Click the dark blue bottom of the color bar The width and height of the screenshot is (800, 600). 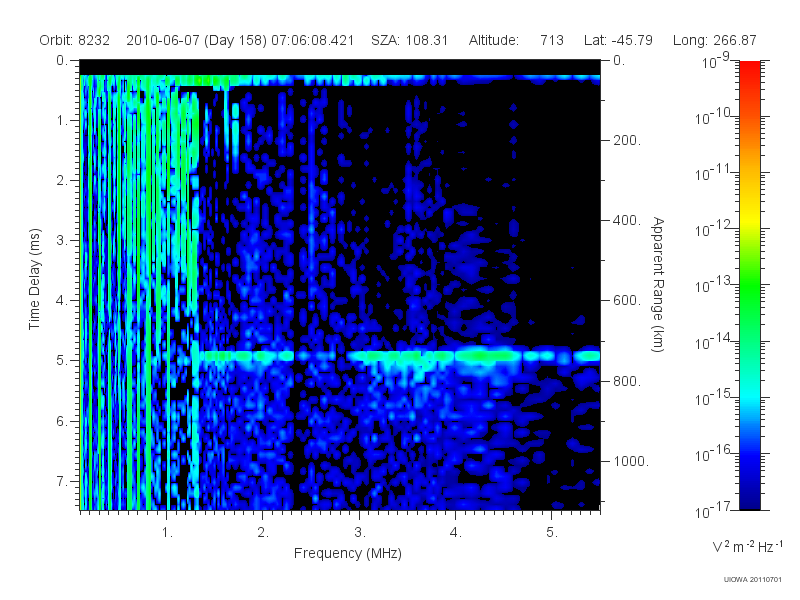pyautogui.click(x=750, y=500)
